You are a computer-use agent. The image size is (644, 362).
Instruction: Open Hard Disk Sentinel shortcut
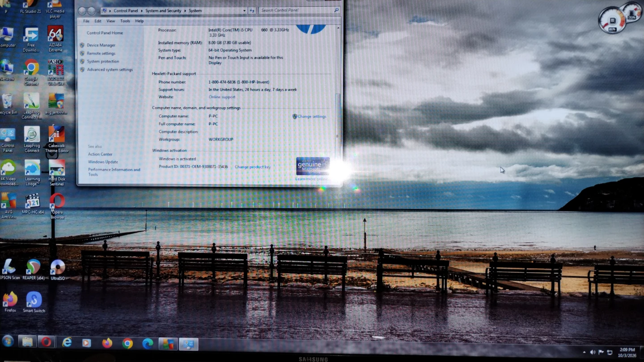pos(57,173)
